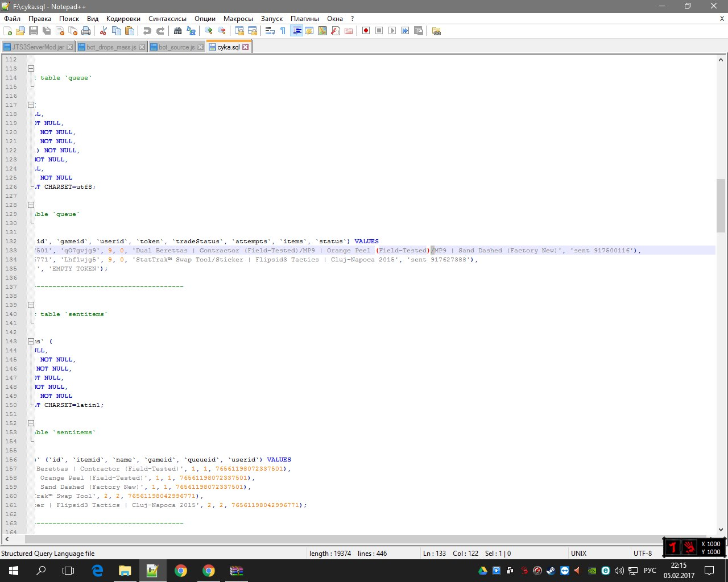The height and width of the screenshot is (582, 728).
Task: Run the macro multiple times
Action: pyautogui.click(x=406, y=31)
